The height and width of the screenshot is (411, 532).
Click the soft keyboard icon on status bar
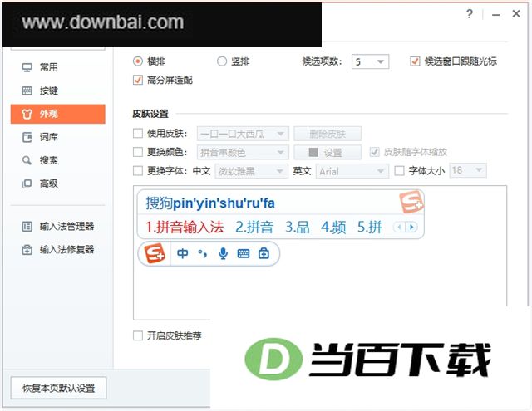click(x=244, y=253)
